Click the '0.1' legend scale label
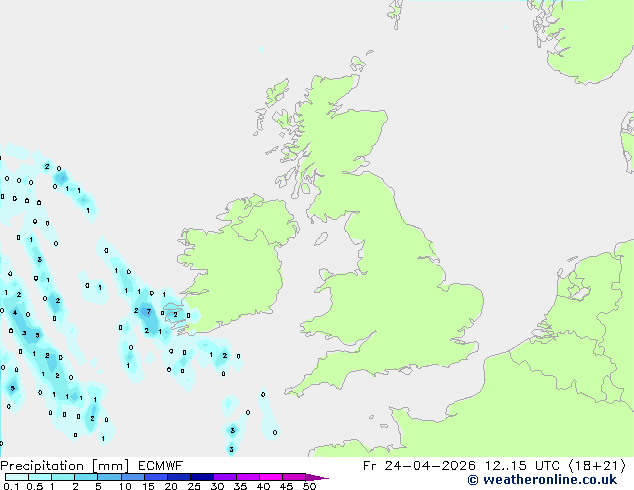The height and width of the screenshot is (490, 634). (11, 486)
